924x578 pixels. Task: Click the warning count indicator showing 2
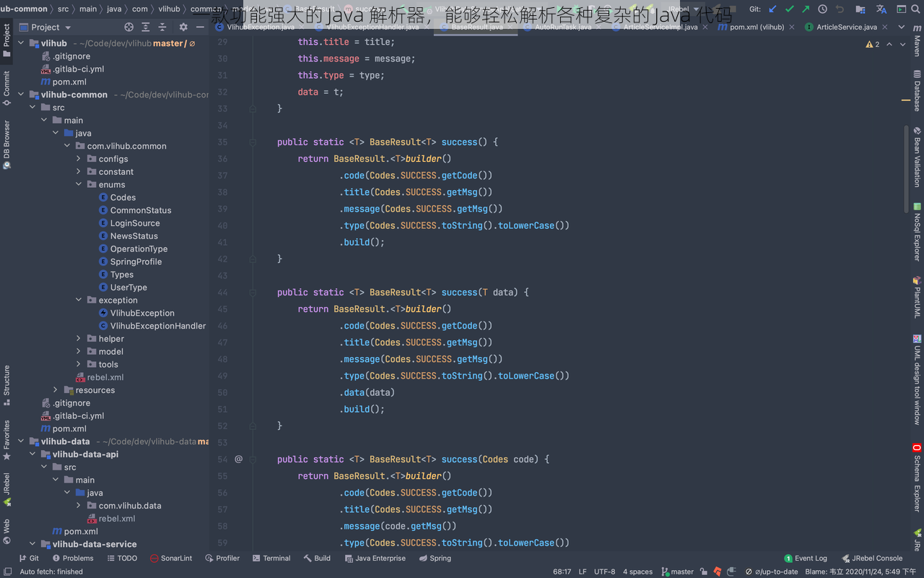873,44
